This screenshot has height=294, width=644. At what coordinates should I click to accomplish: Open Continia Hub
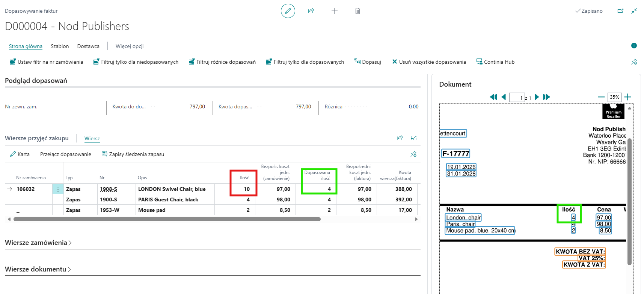point(495,62)
